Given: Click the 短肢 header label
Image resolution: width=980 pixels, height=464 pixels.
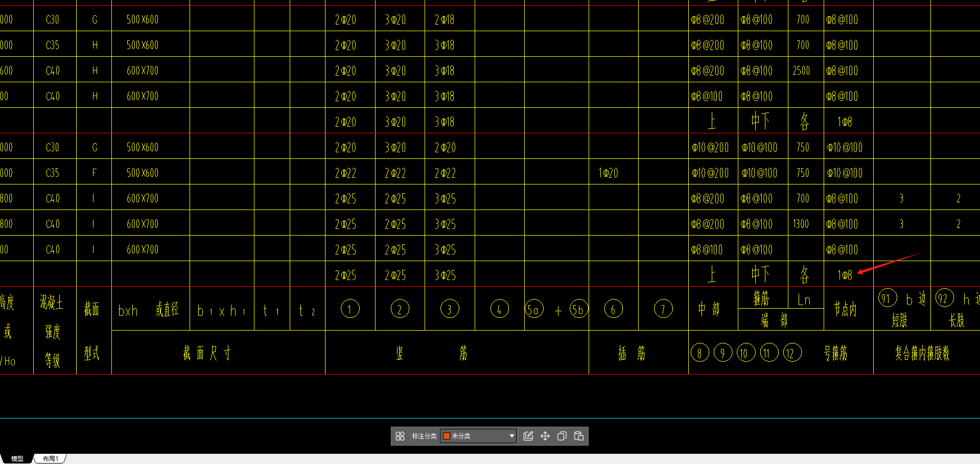Looking at the screenshot, I should pos(900,320).
